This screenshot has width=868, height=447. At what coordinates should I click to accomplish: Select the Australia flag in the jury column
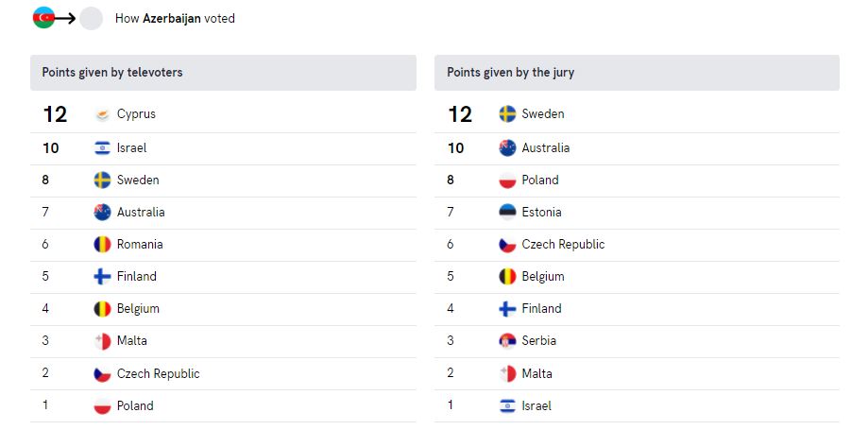coord(507,147)
